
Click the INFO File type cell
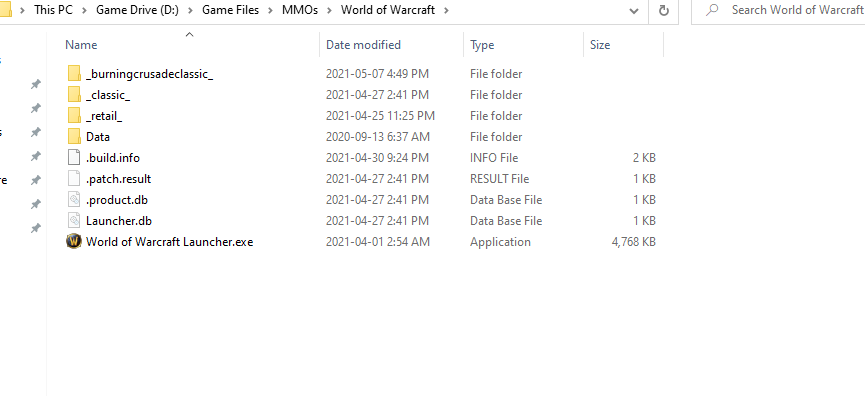click(494, 158)
